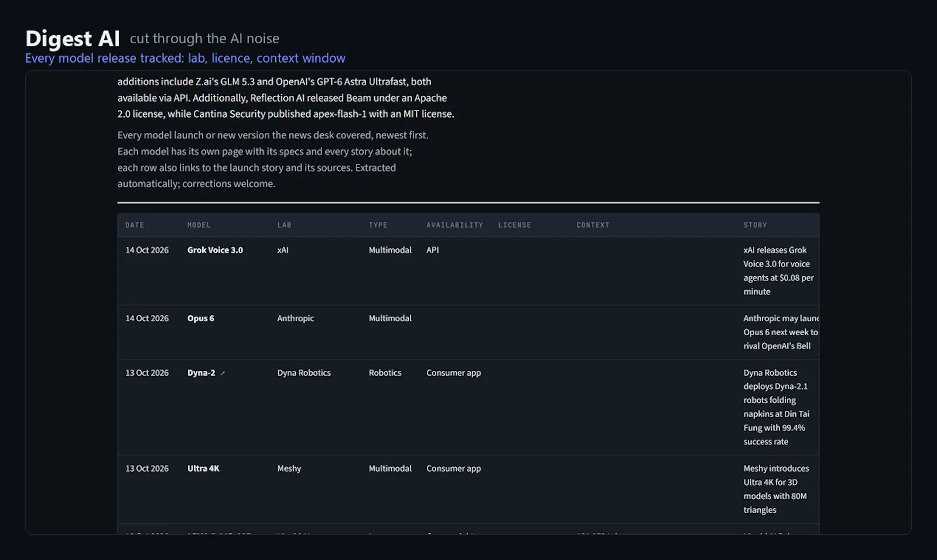Click the API availability cell
The height and width of the screenshot is (560, 937).
[432, 250]
